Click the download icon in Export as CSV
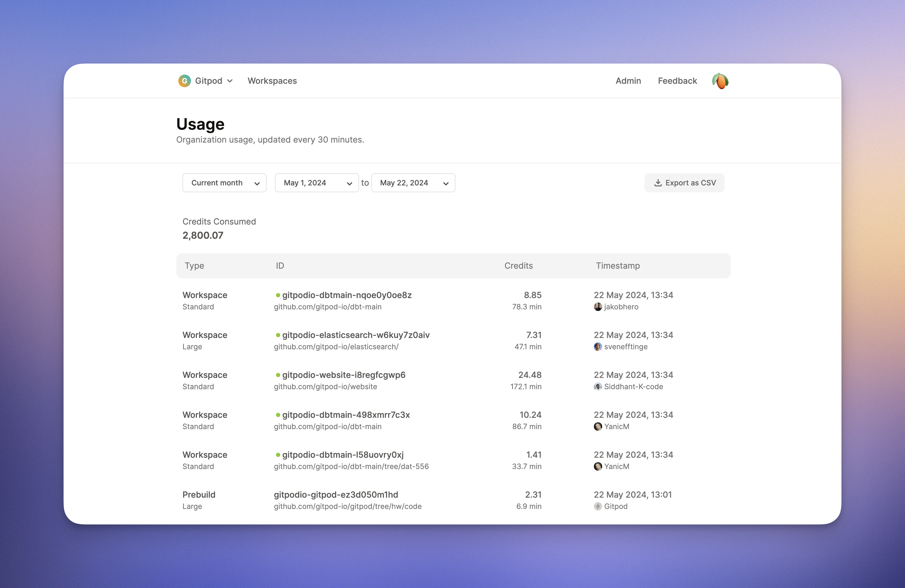 point(658,183)
